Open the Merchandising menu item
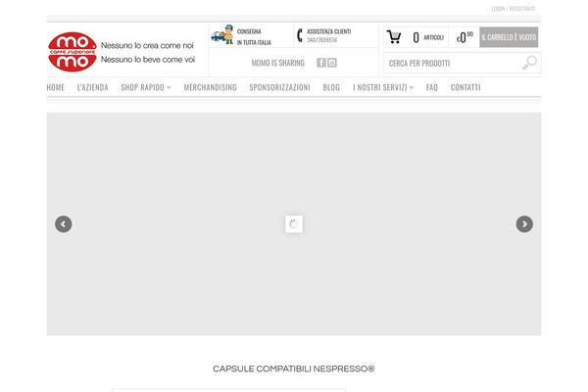Image resolution: width=588 pixels, height=392 pixels. (210, 87)
